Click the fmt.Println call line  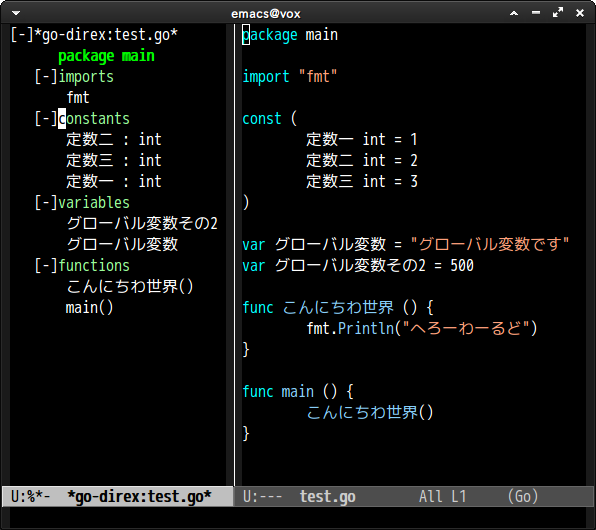[x=422, y=328]
